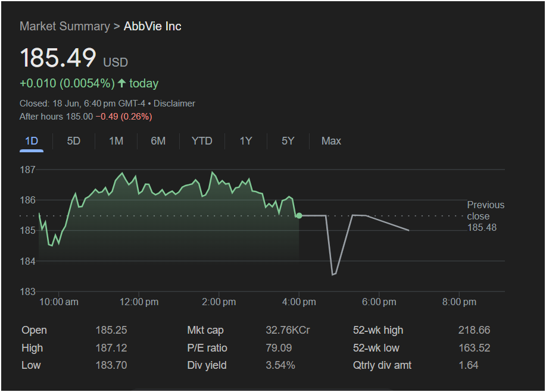This screenshot has height=392, width=546.
Task: Click the Qtrly div amt label
Action: pyautogui.click(x=382, y=365)
